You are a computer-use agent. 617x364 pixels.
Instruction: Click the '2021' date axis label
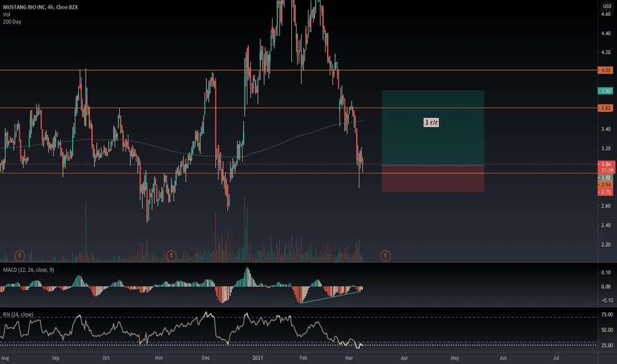[258, 358]
